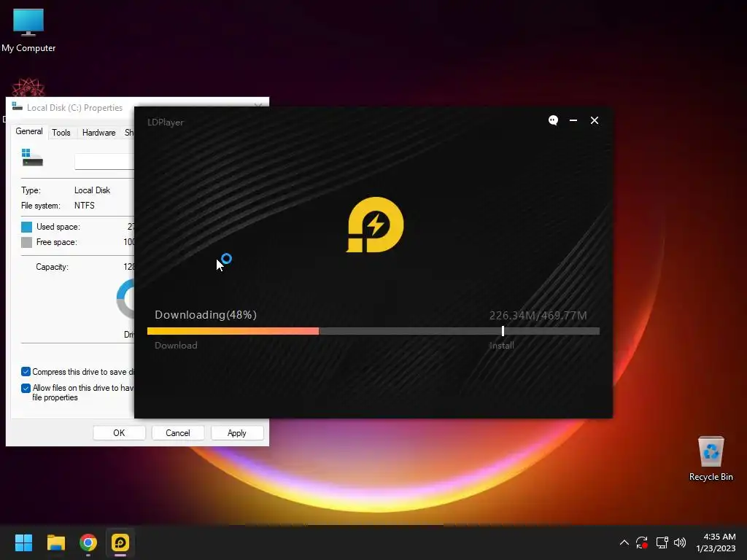Switch to Tools tab in Properties
Screen dimensions: 747x560
pyautogui.click(x=61, y=133)
